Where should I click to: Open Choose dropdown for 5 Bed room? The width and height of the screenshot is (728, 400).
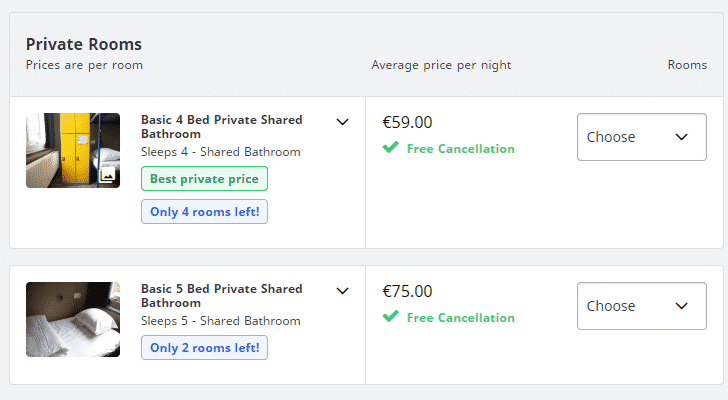[x=642, y=306]
